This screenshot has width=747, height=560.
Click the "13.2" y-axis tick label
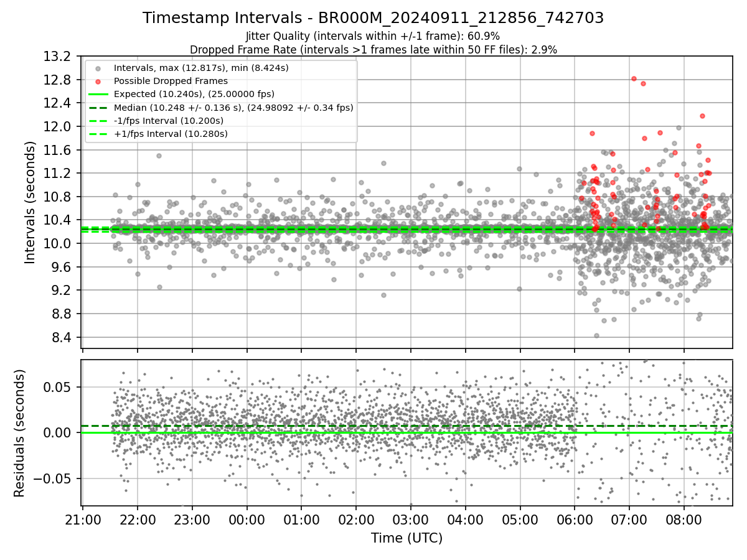coord(57,57)
